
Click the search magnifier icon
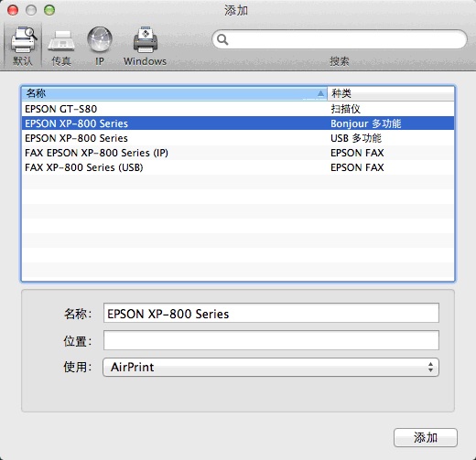tap(222, 39)
